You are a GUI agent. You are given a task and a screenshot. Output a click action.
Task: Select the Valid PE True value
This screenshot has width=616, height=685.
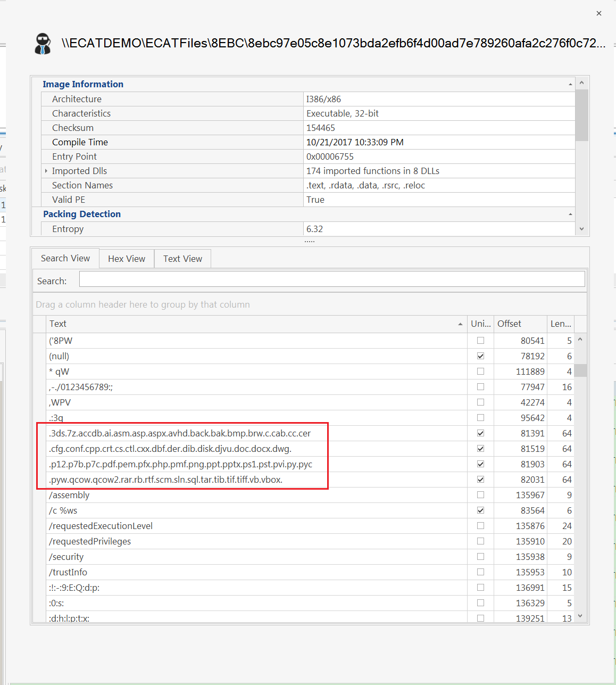tap(315, 200)
